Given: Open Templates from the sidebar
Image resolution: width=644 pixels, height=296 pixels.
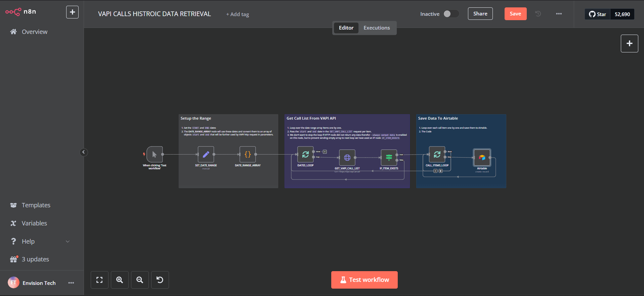Looking at the screenshot, I should (36, 205).
